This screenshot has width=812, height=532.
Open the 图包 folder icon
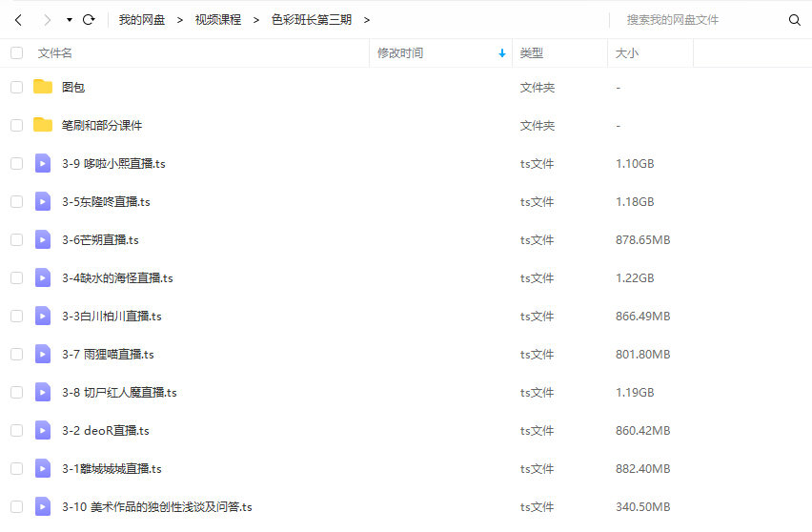point(43,87)
